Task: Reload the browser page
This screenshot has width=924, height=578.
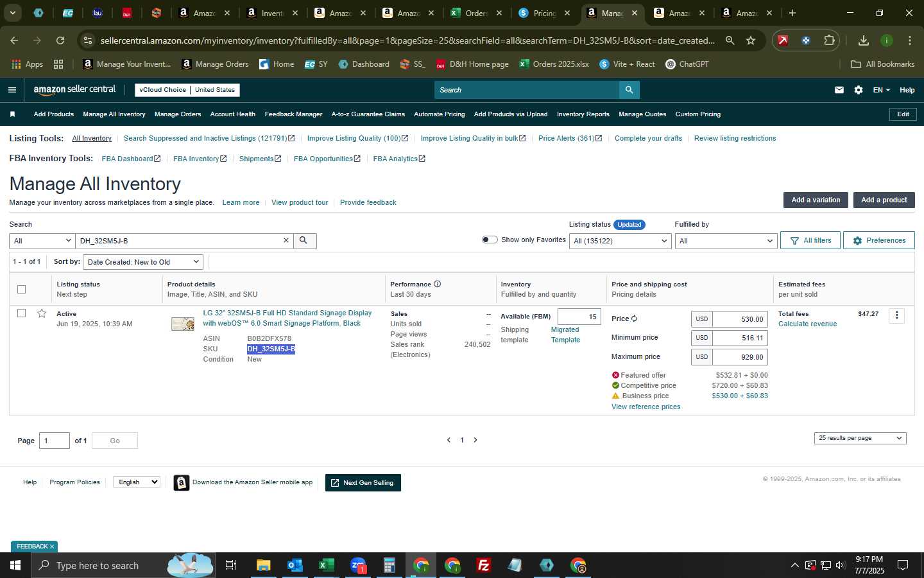Action: 60,40
